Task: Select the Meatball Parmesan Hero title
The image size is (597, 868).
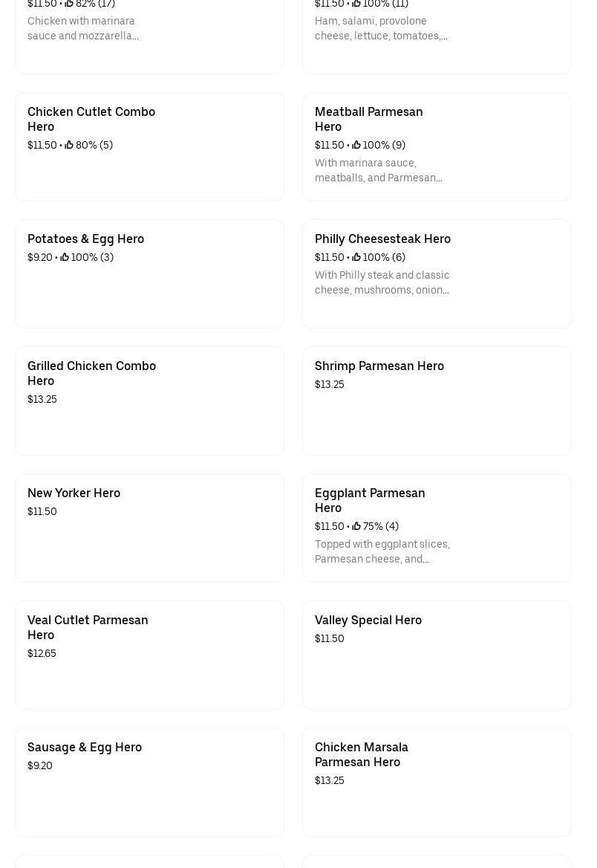Action: click(368, 119)
